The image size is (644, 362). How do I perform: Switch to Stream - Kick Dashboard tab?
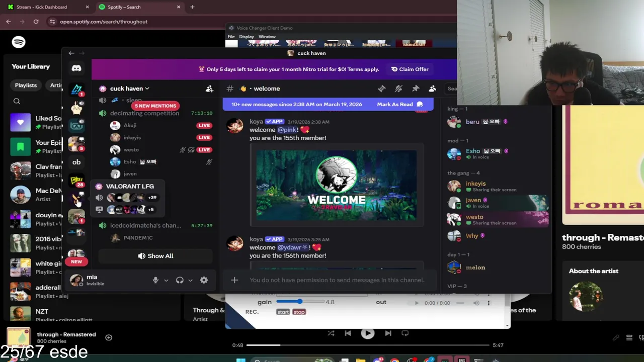48,7
